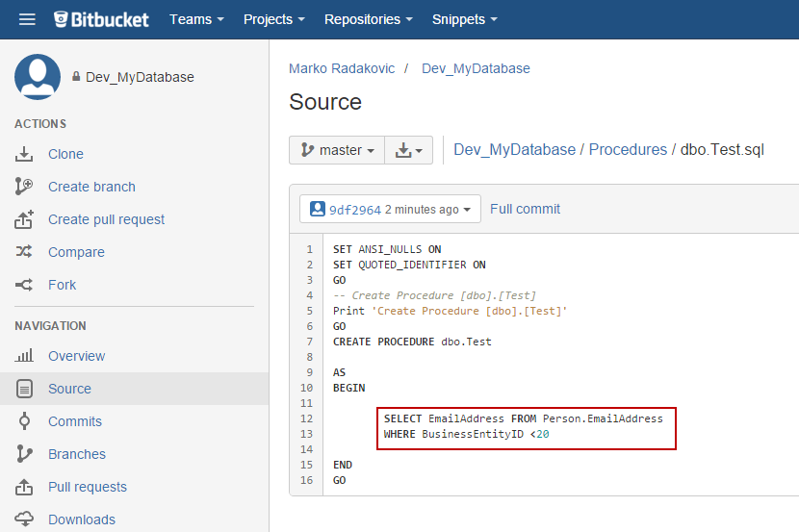Click the Bitbucket logo
This screenshot has height=532, width=799.
[x=101, y=19]
